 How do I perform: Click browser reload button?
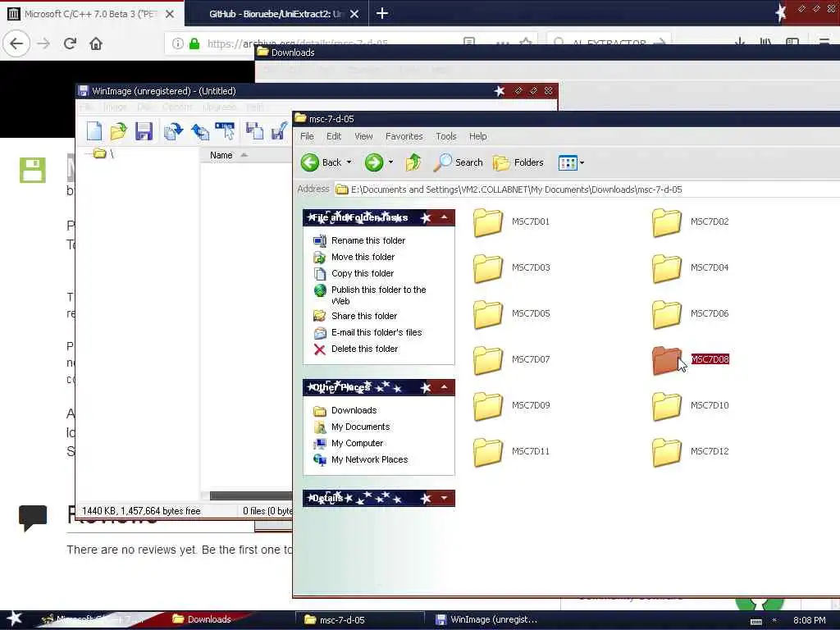(70, 43)
